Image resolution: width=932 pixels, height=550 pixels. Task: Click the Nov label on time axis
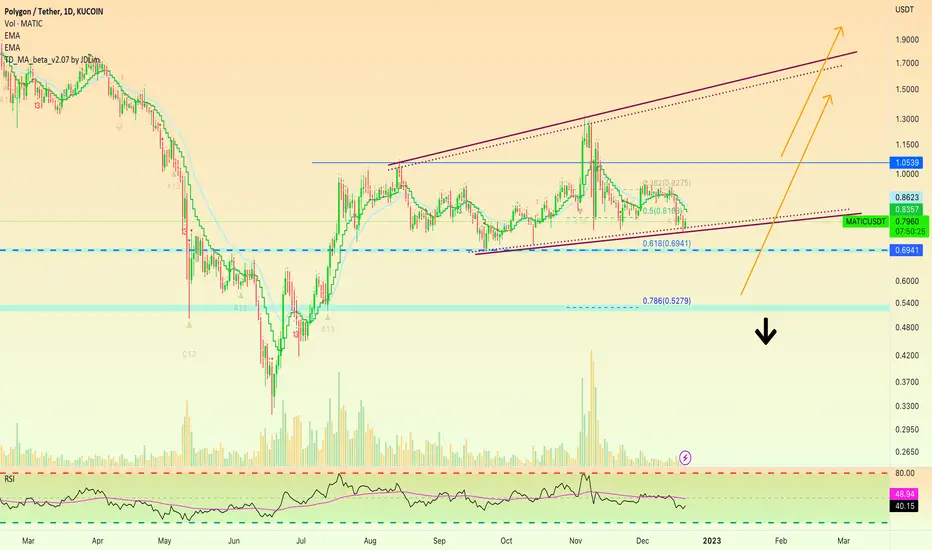[x=575, y=540]
